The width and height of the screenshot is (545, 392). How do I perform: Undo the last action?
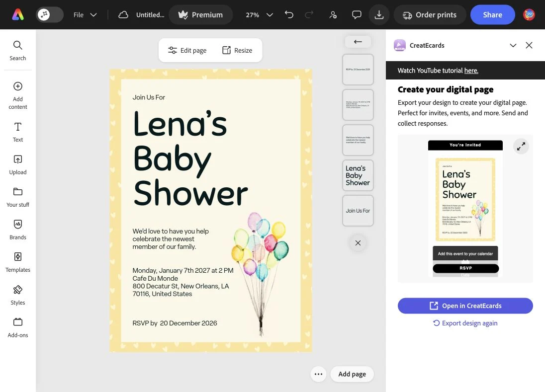coord(289,14)
